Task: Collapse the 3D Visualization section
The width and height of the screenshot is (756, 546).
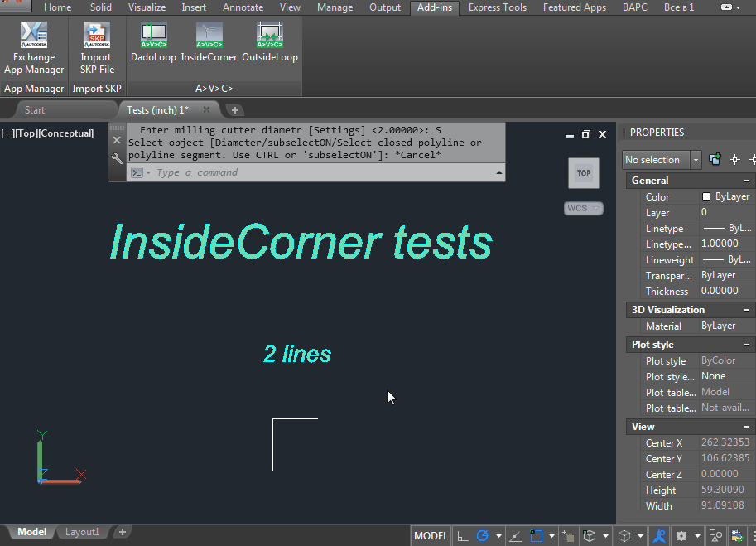Action: [x=747, y=310]
